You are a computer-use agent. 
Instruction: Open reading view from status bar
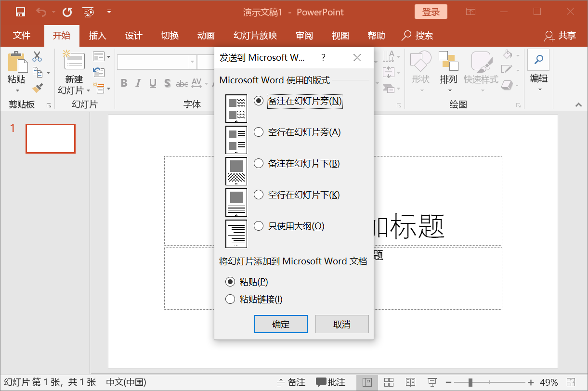point(410,382)
